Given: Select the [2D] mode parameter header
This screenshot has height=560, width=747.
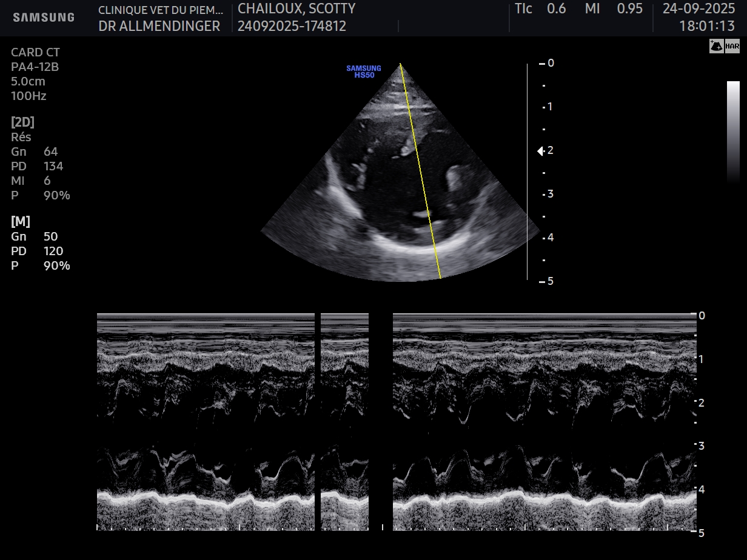Looking at the screenshot, I should click(x=22, y=122).
